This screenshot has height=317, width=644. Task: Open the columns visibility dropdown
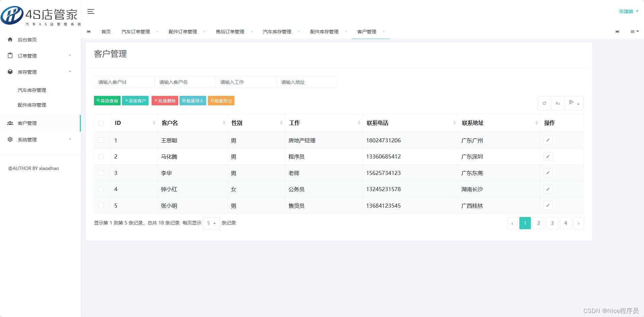tap(574, 103)
